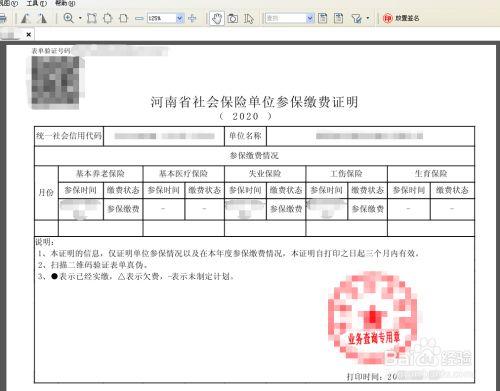Click the fit width icon
Screen dimensions: 500x391
coord(123,18)
